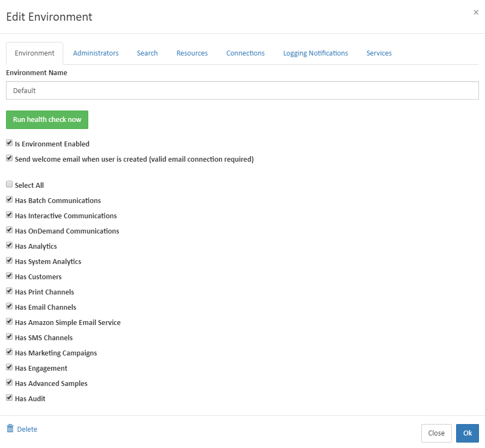Toggle Has Batch Communications checkbox

9,199
